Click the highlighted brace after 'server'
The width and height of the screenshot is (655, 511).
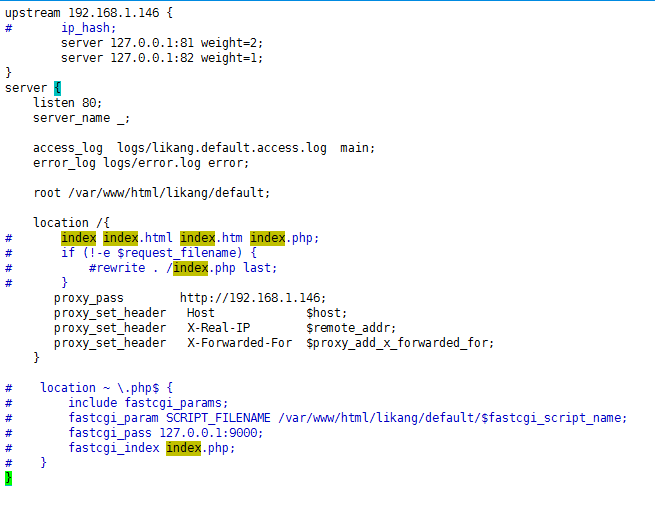[x=58, y=88]
